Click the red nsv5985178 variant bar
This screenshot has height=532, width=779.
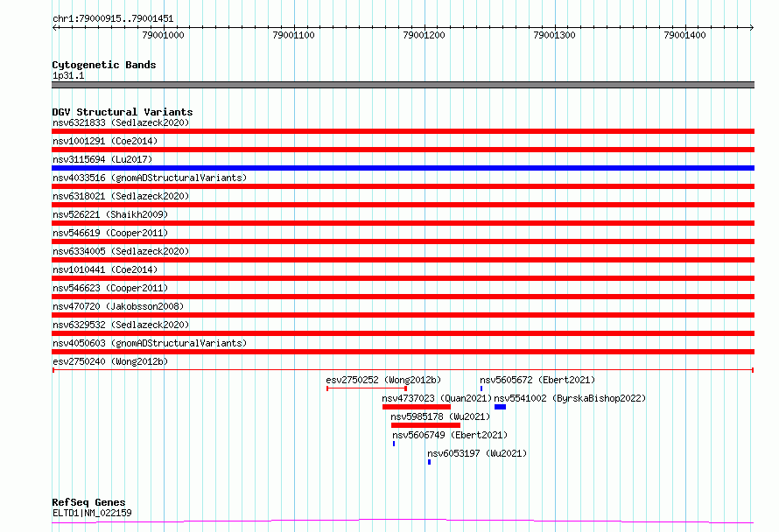pyautogui.click(x=425, y=425)
